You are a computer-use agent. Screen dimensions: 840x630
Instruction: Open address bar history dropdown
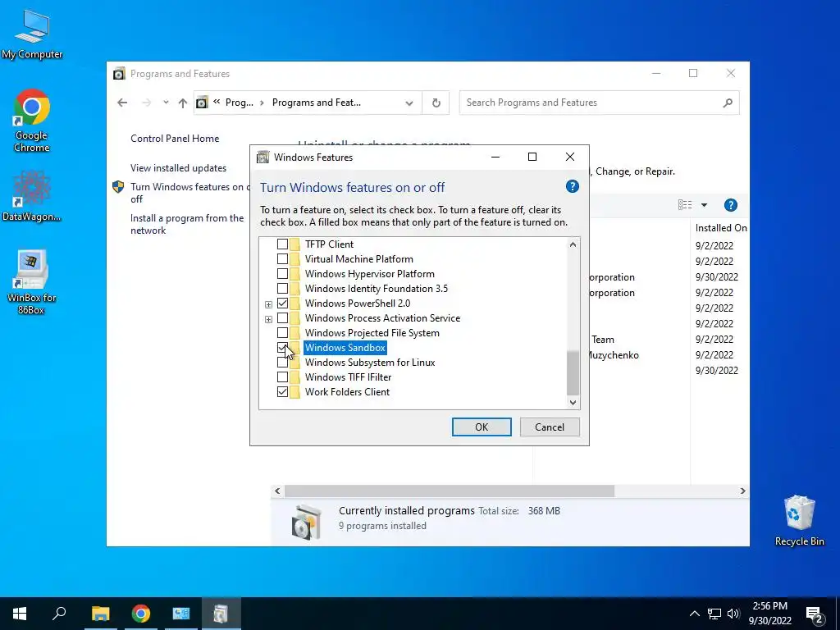(x=409, y=103)
